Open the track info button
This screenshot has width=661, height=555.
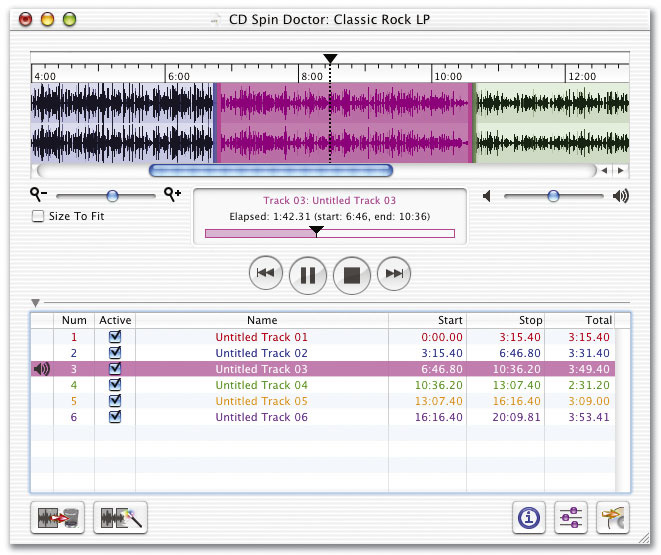pyautogui.click(x=529, y=517)
